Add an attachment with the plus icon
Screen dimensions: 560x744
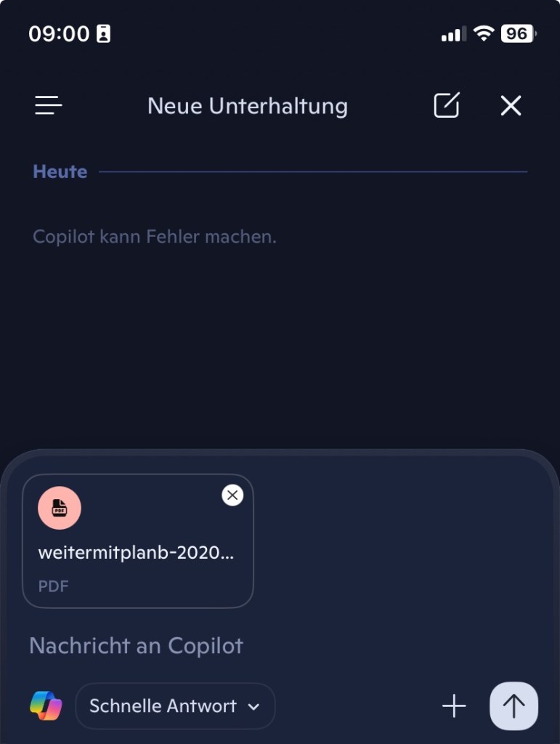click(x=454, y=705)
